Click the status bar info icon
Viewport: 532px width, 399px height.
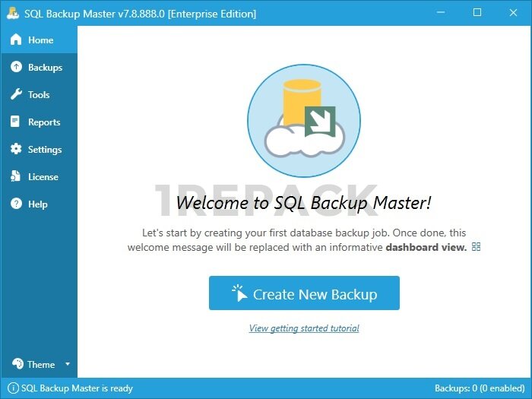click(13, 388)
